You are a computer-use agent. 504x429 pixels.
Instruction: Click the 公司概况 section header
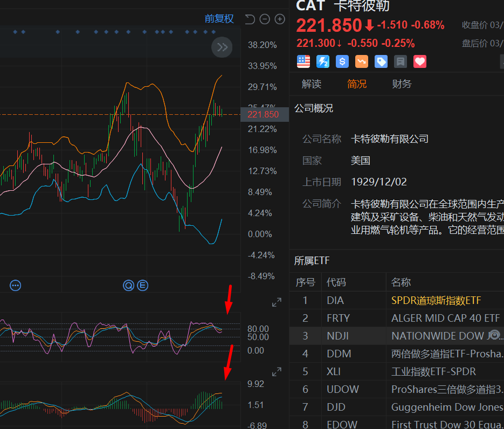coord(314,108)
